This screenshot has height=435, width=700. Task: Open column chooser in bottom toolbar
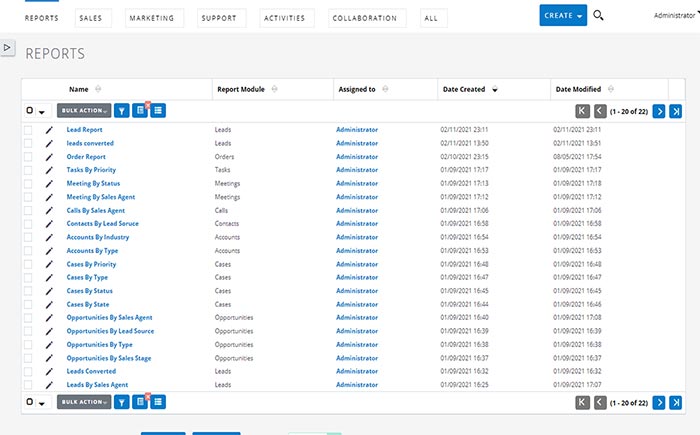coord(140,402)
